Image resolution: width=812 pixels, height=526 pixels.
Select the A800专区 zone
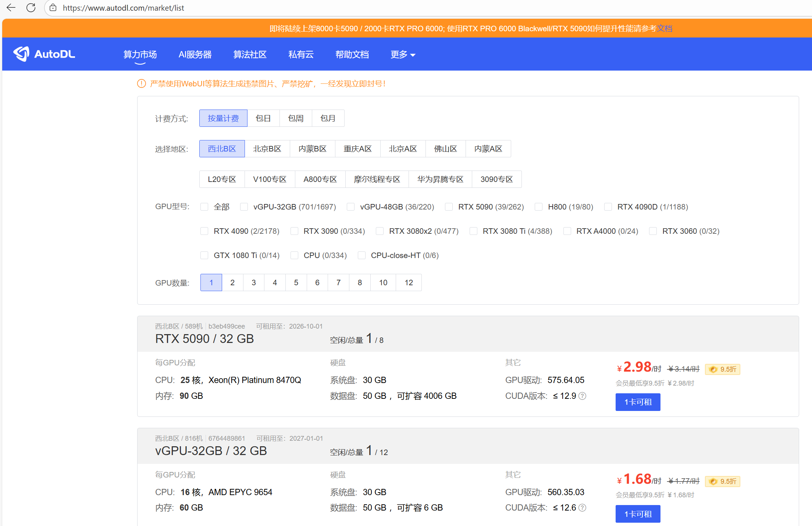[x=320, y=179]
